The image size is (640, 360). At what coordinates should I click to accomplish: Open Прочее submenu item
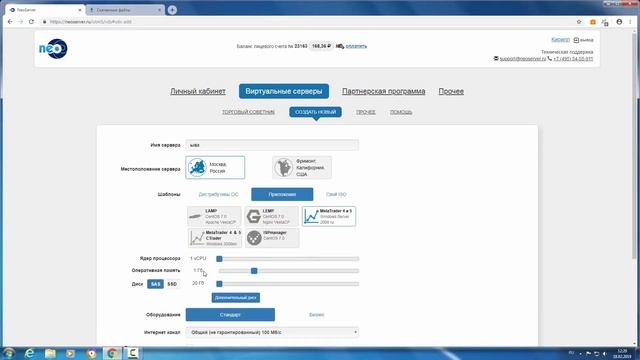(x=365, y=112)
